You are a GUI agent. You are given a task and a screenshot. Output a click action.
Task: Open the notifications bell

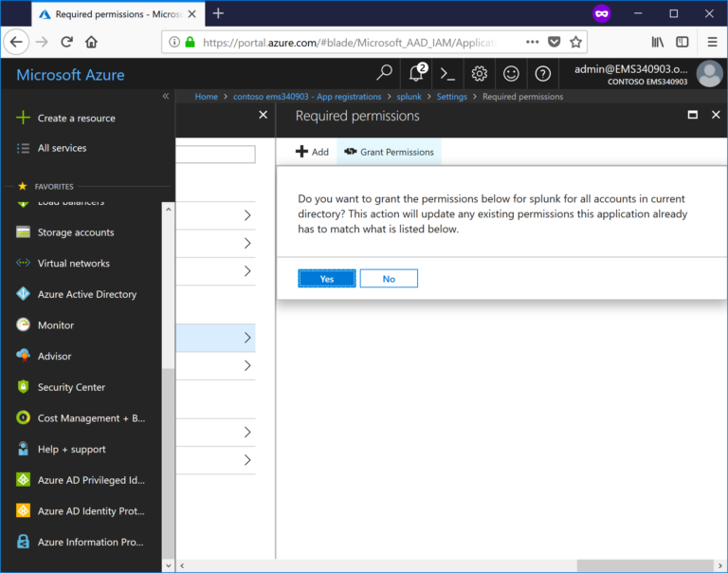click(417, 73)
